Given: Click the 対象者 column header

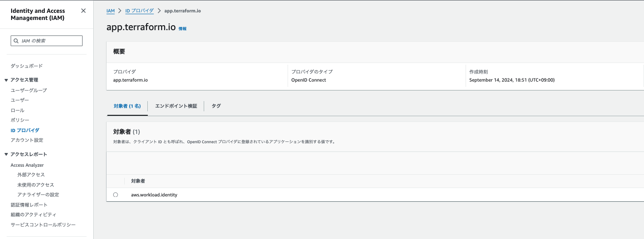Looking at the screenshot, I should click(x=138, y=181).
